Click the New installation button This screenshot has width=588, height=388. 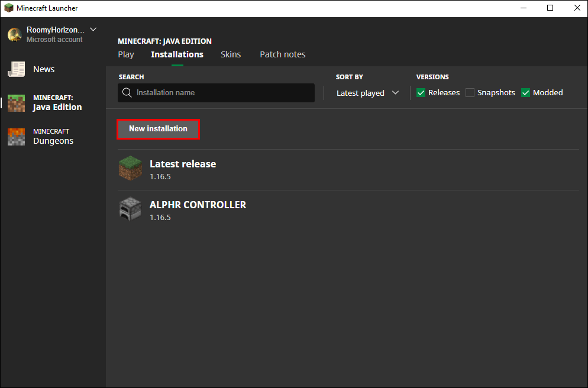coord(158,128)
